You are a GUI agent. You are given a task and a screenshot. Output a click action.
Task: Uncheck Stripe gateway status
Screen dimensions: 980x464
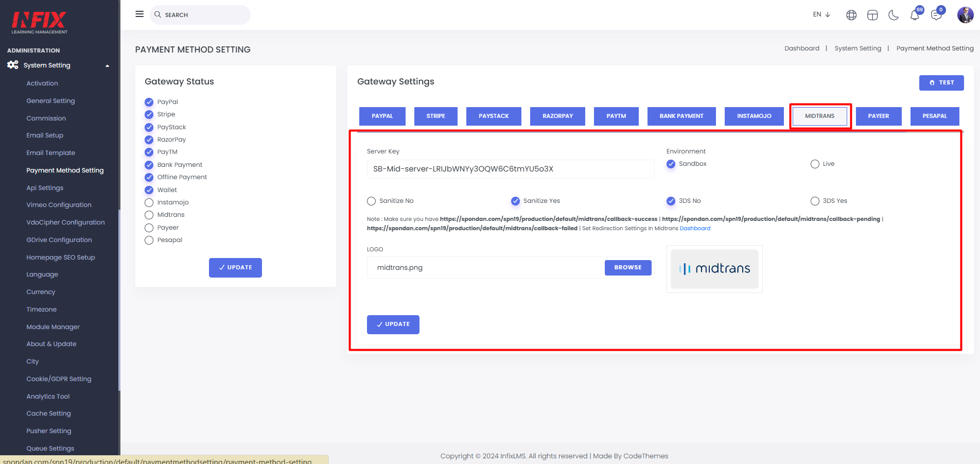(x=149, y=114)
